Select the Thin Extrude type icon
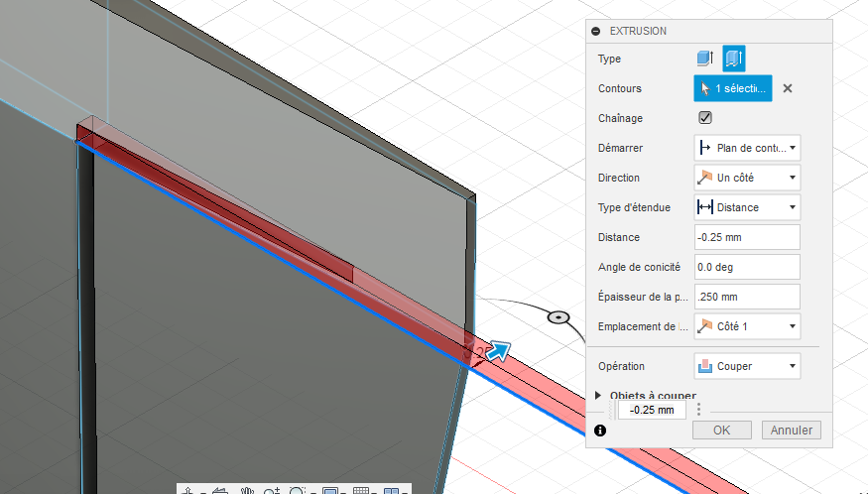Screen dimensions: 868x494 click(x=734, y=59)
